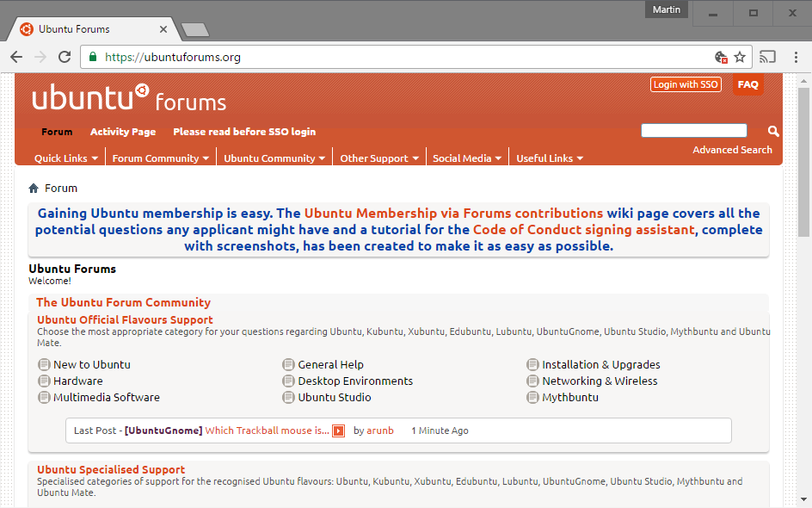This screenshot has height=508, width=812.
Task: Click the forum icon next to New to Ubuntu
Action: [x=44, y=364]
